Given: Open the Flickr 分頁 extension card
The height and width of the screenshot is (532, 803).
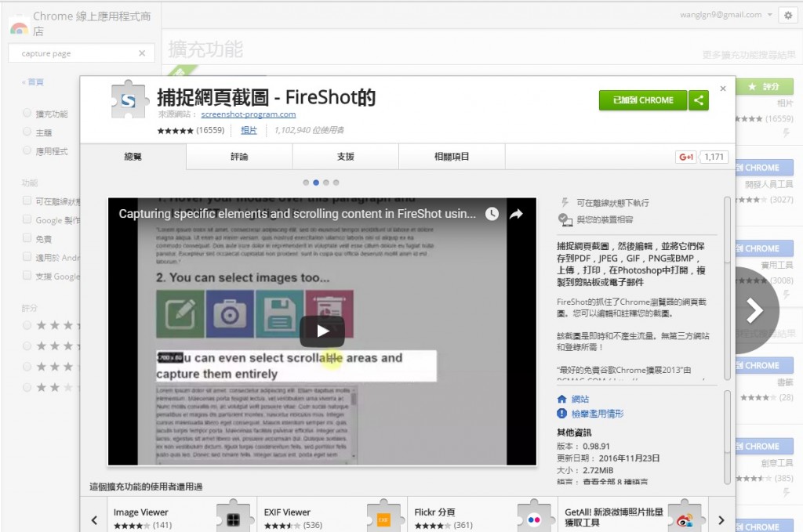Looking at the screenshot, I should pyautogui.click(x=483, y=516).
